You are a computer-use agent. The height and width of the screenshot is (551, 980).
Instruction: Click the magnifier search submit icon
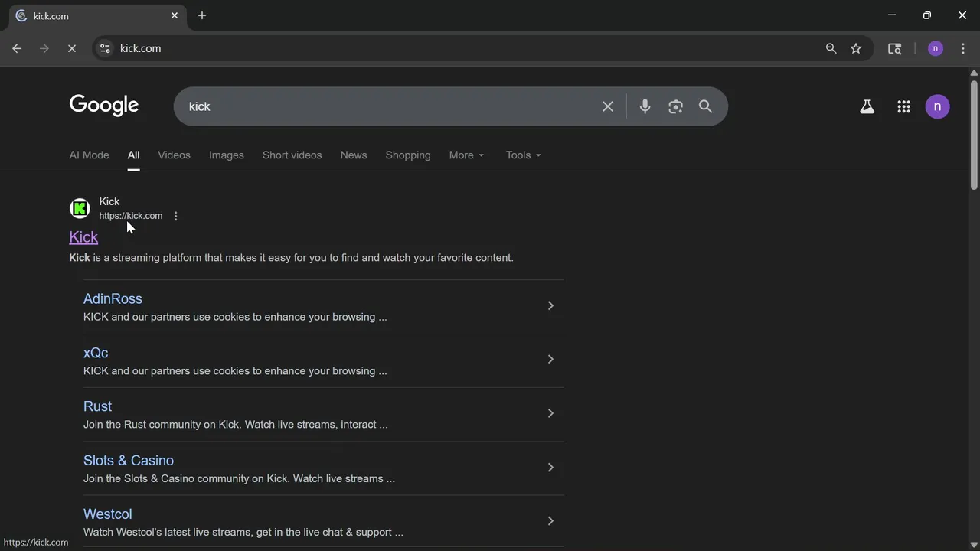705,106
